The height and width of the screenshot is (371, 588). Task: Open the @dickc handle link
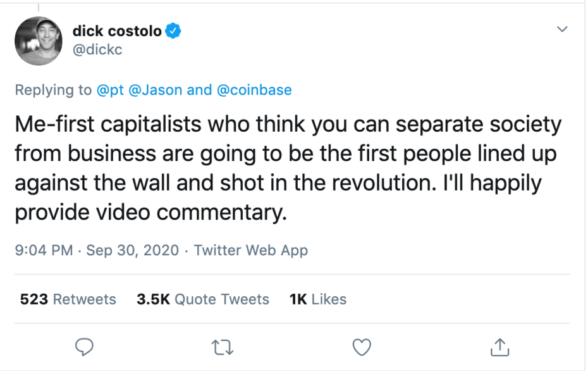click(97, 49)
